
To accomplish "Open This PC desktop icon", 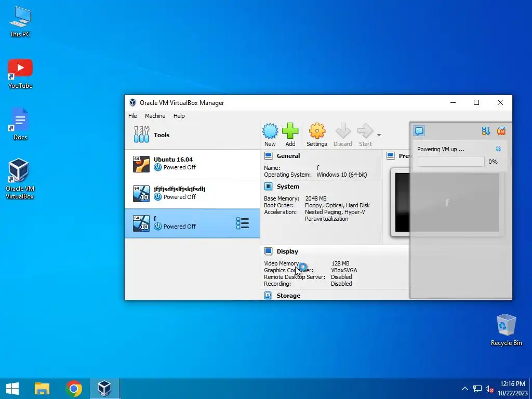I will click(x=20, y=22).
